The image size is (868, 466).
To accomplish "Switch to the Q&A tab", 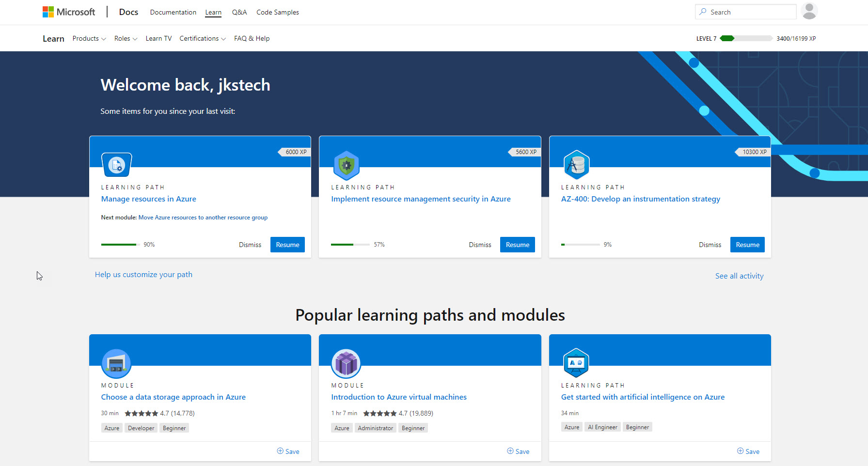I will [x=239, y=12].
